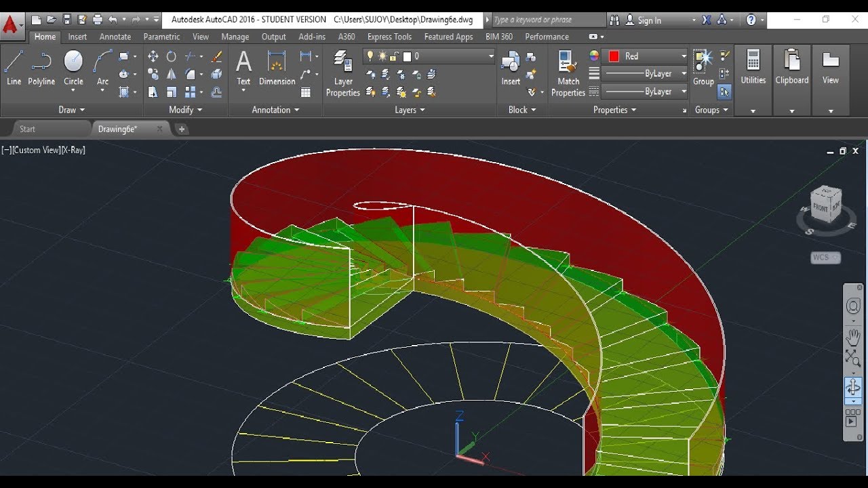The width and height of the screenshot is (868, 488).
Task: Click the Create Block icon
Action: [x=531, y=57]
